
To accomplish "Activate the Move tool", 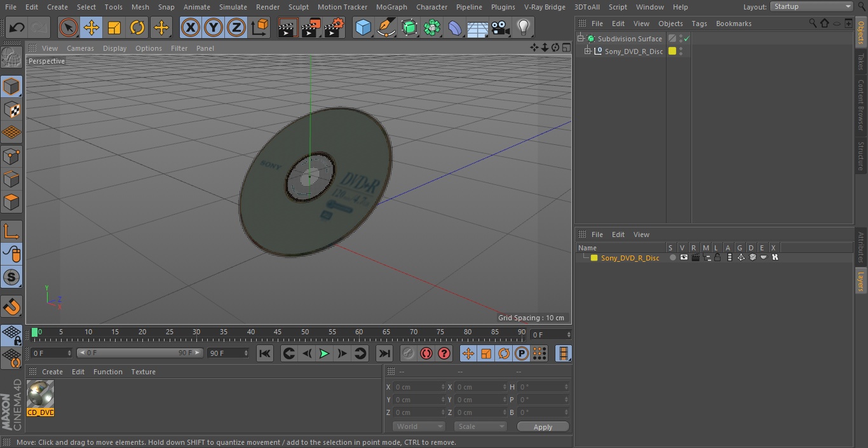I will click(x=92, y=27).
